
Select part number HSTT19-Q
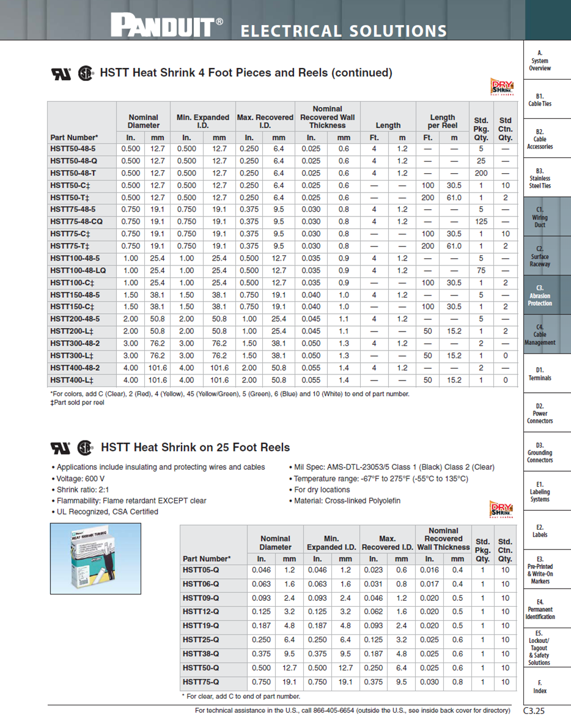point(201,626)
